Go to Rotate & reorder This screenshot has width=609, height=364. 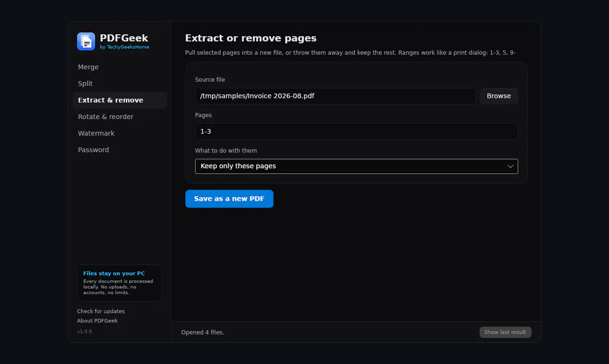(x=119, y=117)
